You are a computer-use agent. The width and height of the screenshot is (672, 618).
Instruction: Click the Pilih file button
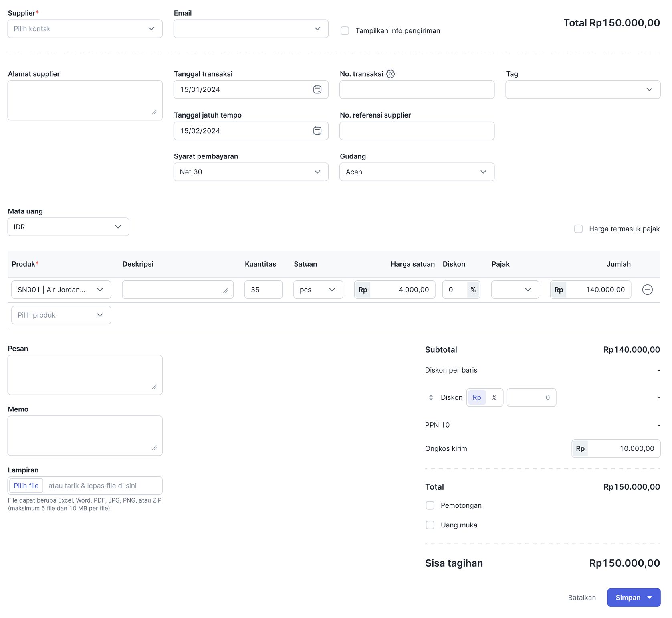pyautogui.click(x=26, y=486)
